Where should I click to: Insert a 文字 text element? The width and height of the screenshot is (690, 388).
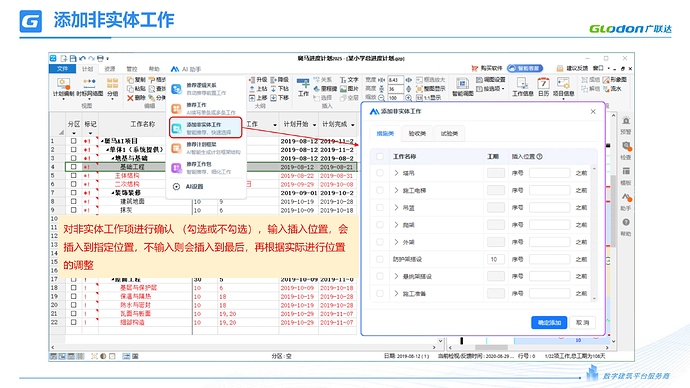pyautogui.click(x=349, y=80)
